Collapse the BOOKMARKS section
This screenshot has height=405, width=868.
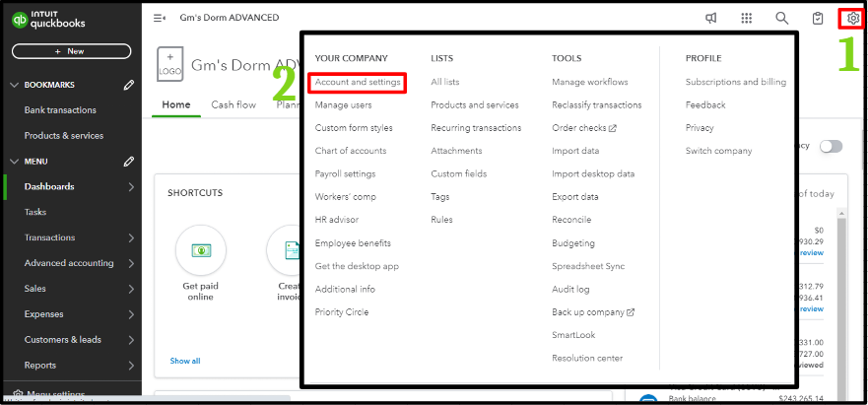14,85
